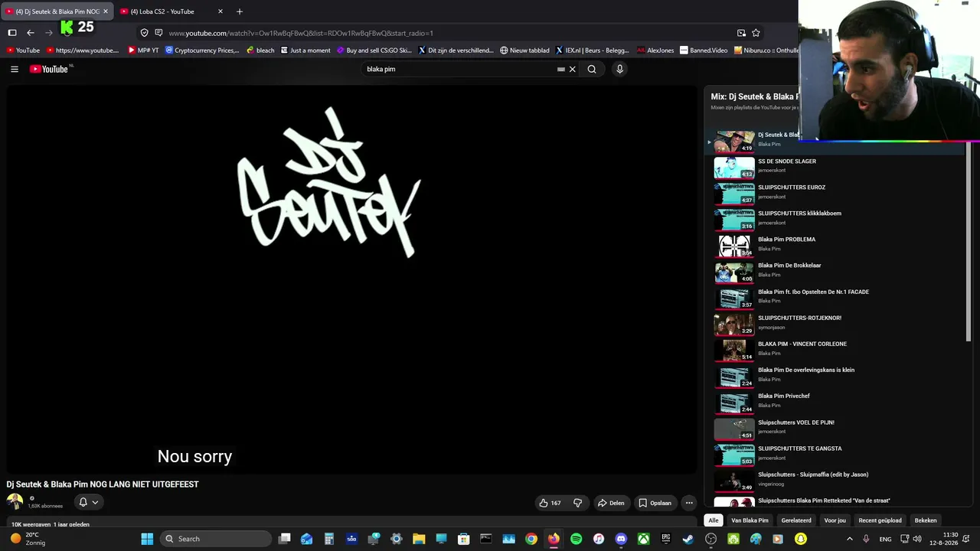Open the MP# YT bookmark
Viewport: 980px width, 551px height.
(143, 51)
